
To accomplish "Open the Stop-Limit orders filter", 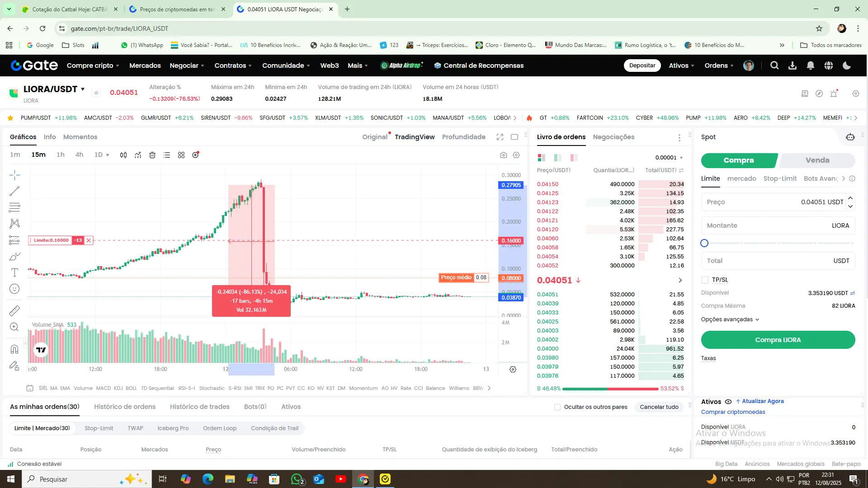I will point(99,428).
